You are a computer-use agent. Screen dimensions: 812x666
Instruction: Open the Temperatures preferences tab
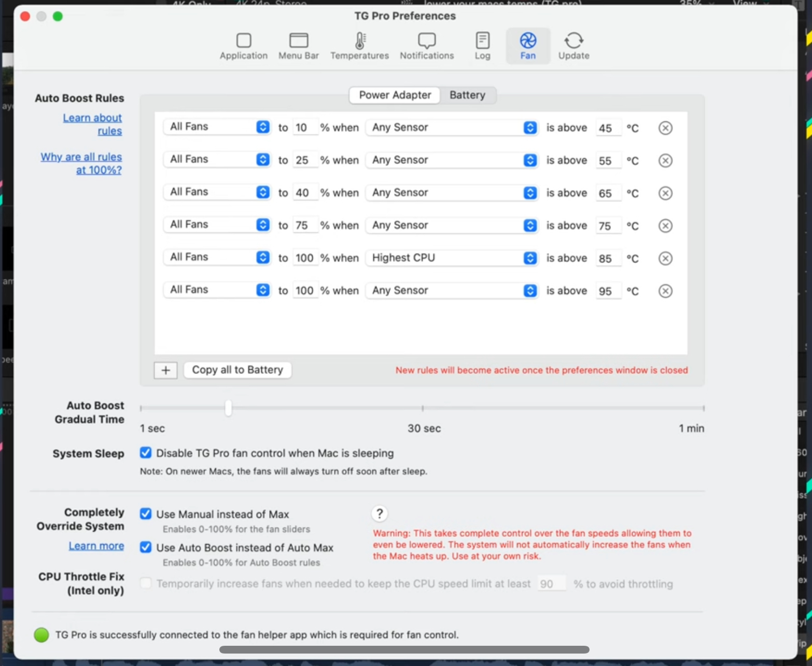tap(359, 46)
